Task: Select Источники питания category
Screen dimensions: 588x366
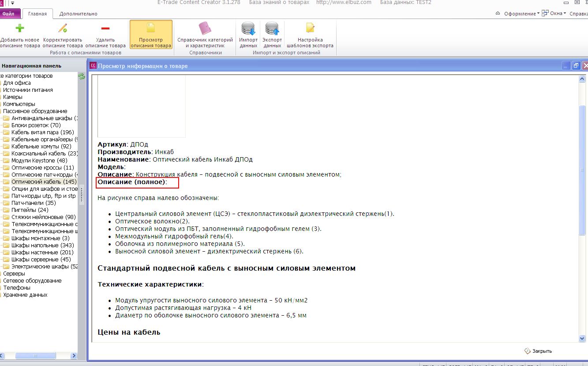Action: click(x=28, y=90)
